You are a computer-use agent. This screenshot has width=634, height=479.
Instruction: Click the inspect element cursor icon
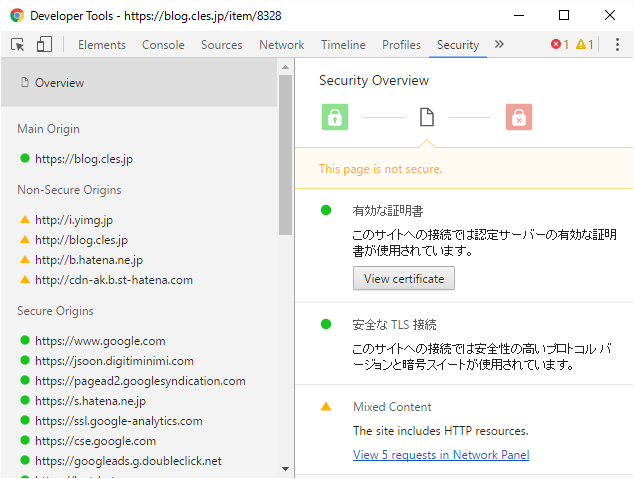coord(18,45)
